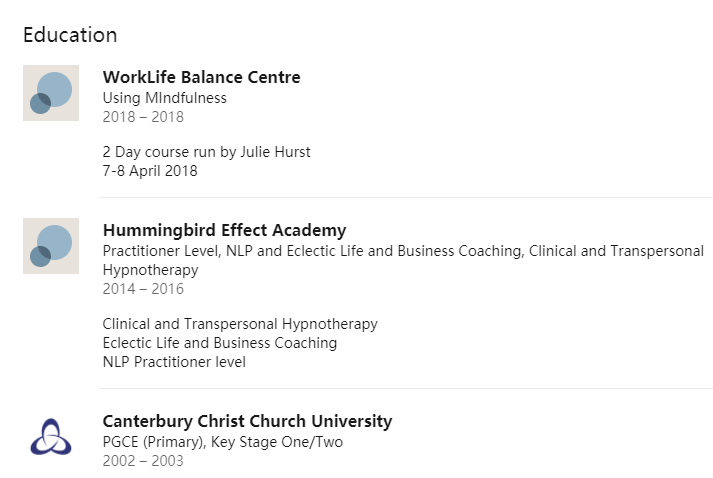Open the WorkLife Balance Centre logo
Image resolution: width=713 pixels, height=478 pixels.
pyautogui.click(x=51, y=93)
